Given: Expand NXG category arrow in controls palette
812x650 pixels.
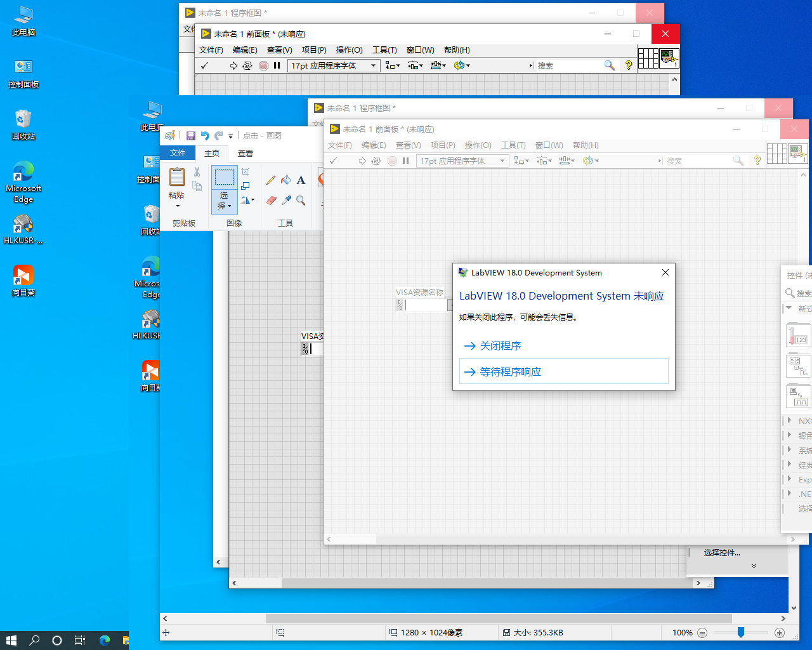Looking at the screenshot, I should pyautogui.click(x=789, y=420).
